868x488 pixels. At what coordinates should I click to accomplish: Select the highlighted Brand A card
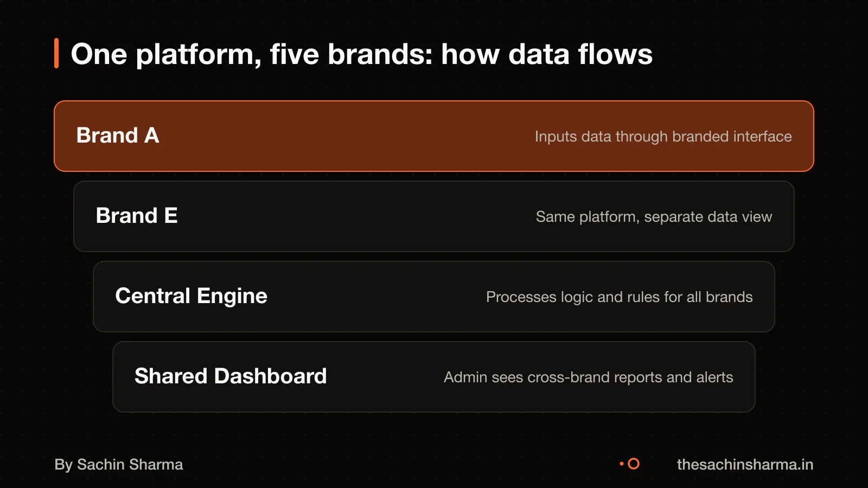434,136
